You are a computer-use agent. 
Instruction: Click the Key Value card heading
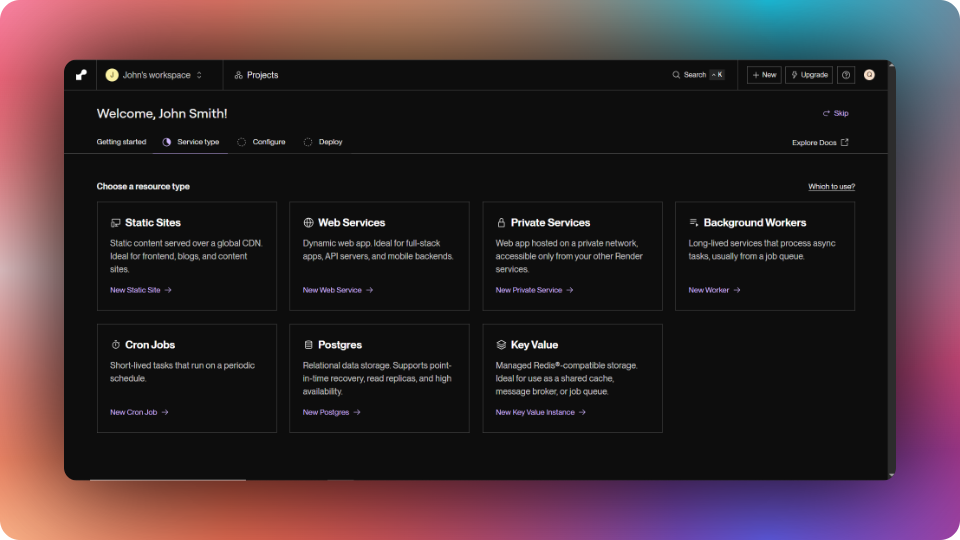(x=534, y=345)
